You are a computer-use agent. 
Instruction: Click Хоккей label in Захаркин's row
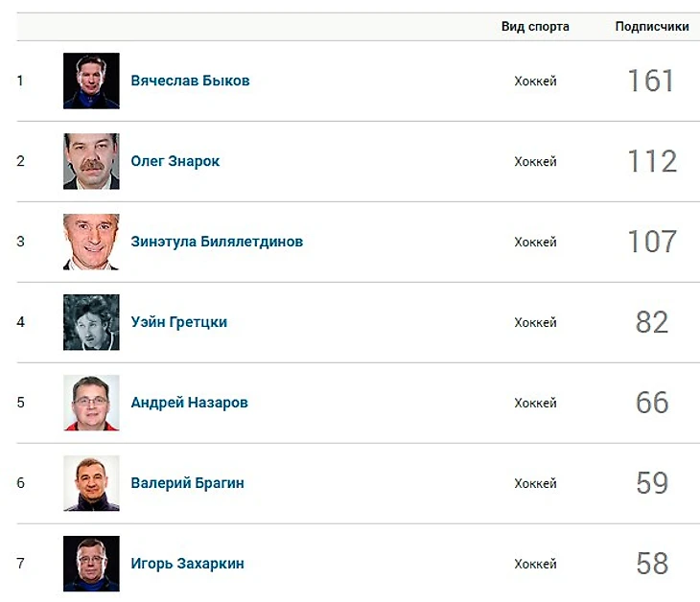(x=535, y=564)
